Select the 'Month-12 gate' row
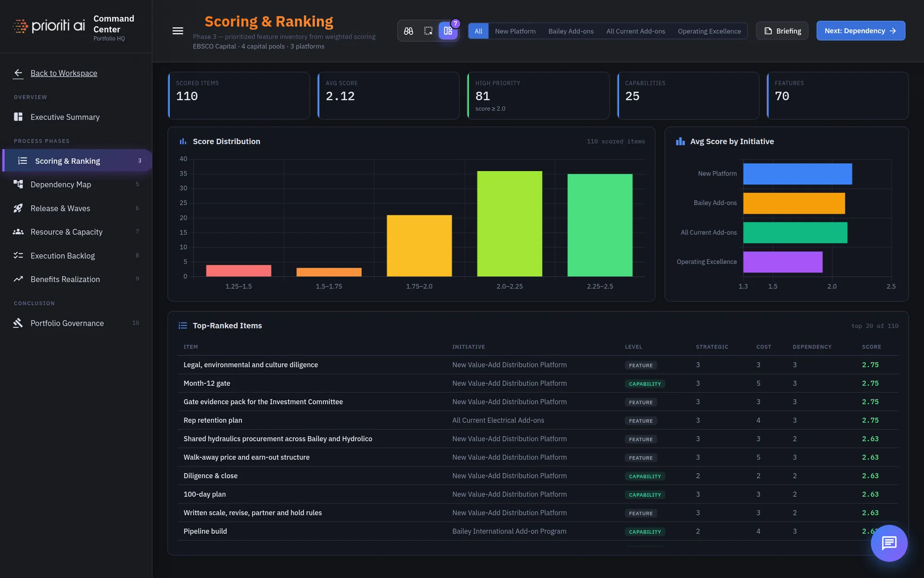Screen dimensions: 924x578 tap(538, 383)
